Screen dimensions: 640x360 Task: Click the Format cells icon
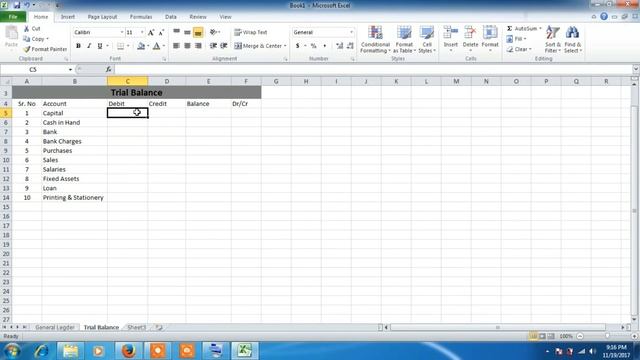[x=490, y=32]
